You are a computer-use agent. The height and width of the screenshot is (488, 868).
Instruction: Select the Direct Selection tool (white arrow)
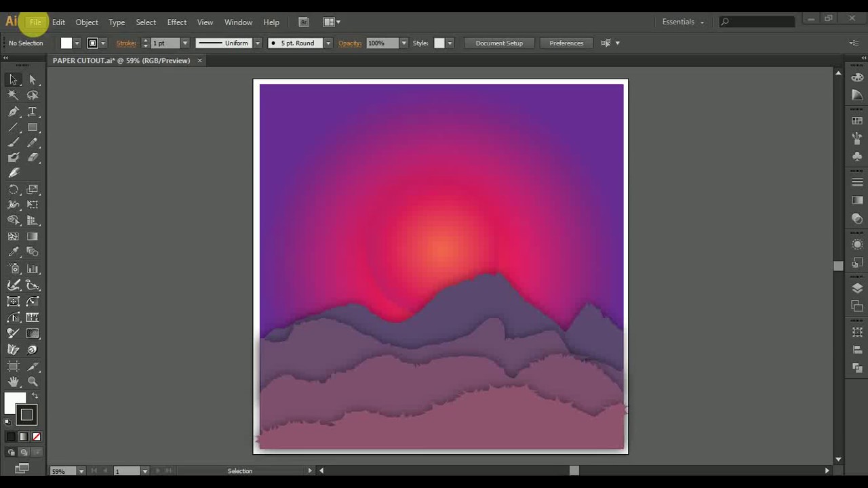(33, 80)
